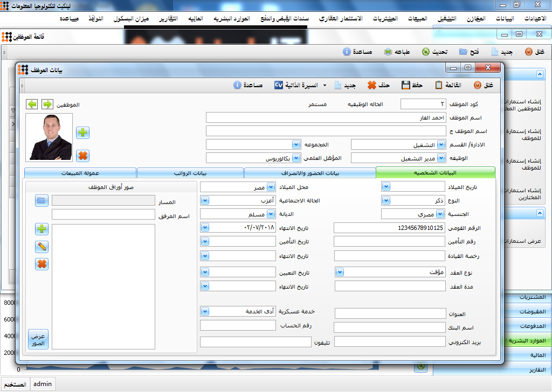This screenshot has width=552, height=392.
Task: Open the نوع العقد contract type dropdown
Action: click(x=340, y=272)
